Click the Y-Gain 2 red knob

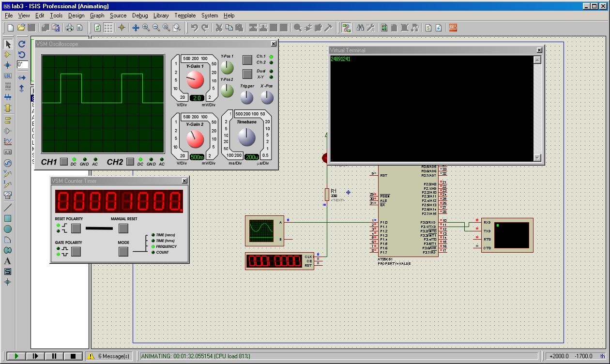click(195, 138)
